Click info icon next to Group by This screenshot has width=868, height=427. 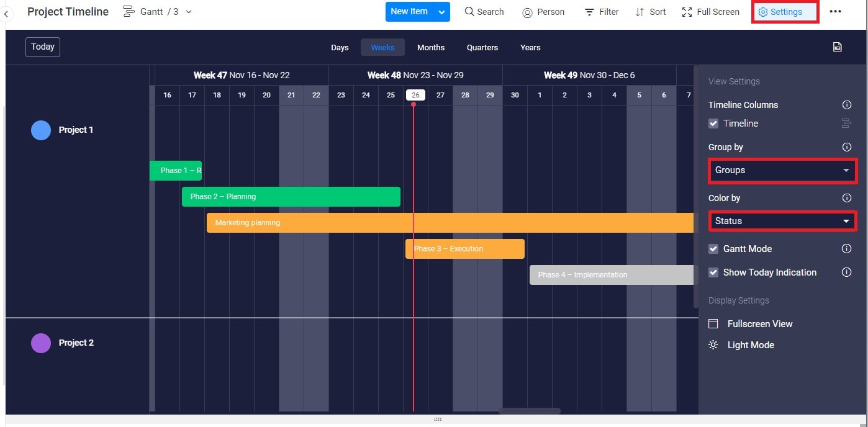[846, 147]
